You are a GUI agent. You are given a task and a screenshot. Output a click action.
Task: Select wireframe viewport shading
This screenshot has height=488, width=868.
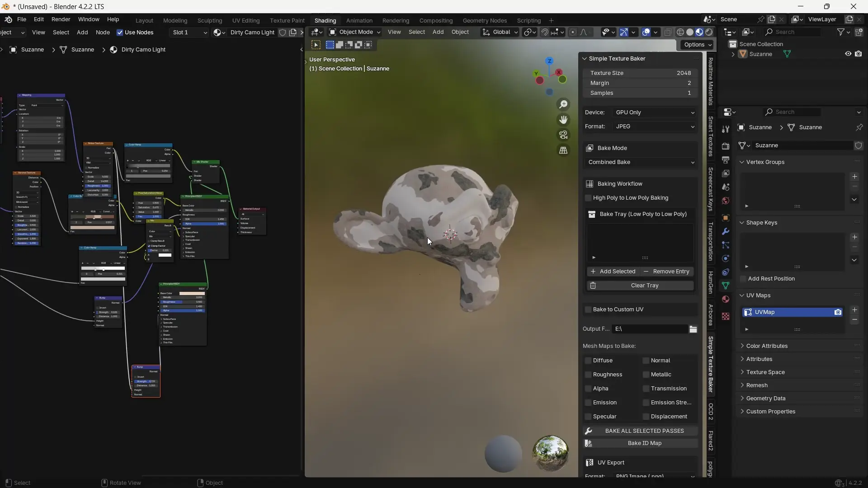(x=680, y=32)
